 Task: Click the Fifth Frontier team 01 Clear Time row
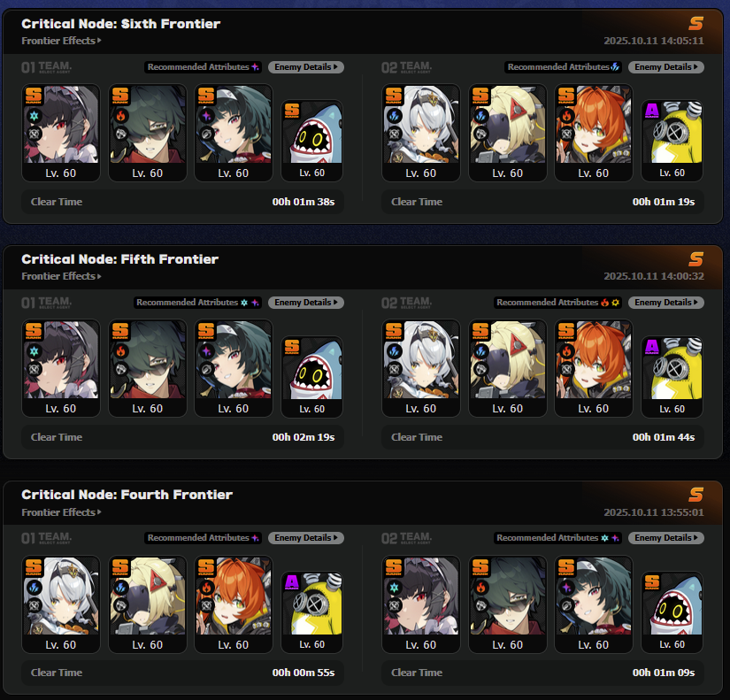[182, 437]
